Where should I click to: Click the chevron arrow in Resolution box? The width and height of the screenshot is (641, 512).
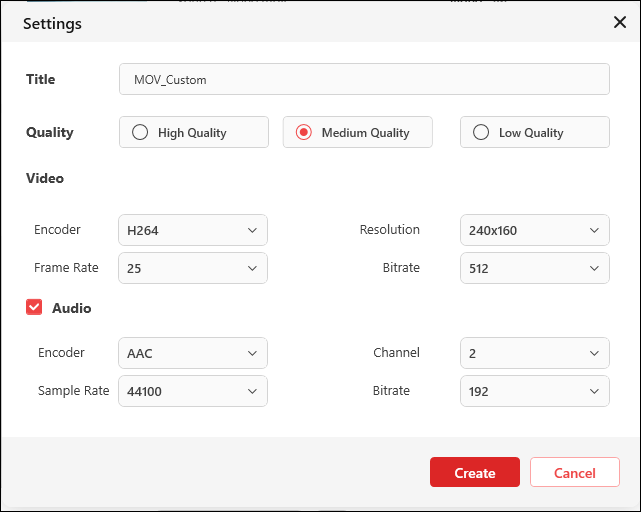coord(594,230)
